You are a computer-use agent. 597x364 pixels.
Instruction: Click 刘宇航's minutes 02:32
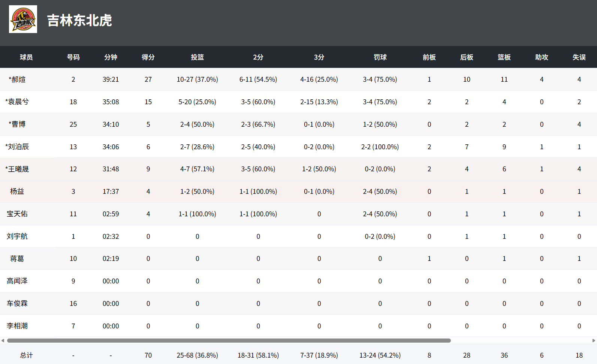click(111, 237)
